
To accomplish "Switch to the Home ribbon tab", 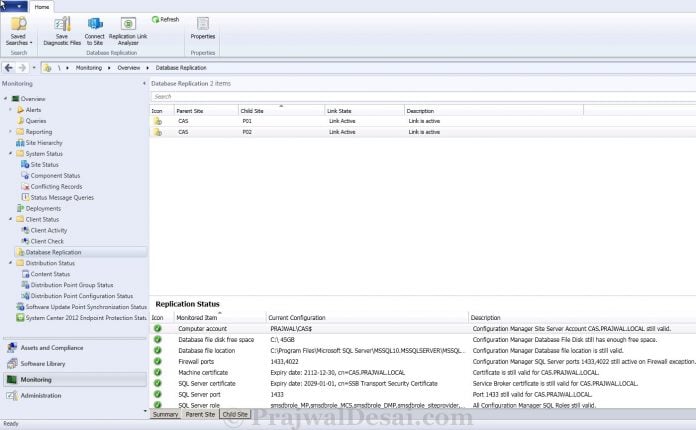I will [42, 7].
